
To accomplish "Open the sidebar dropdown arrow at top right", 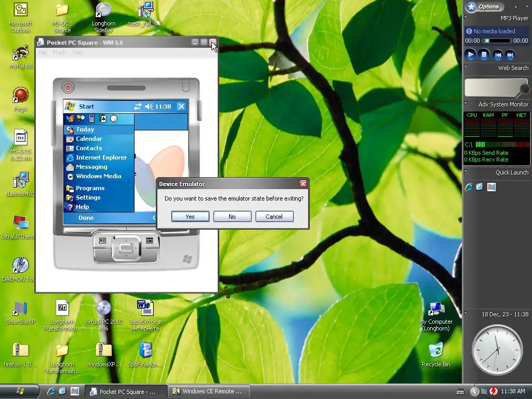I will (x=526, y=7).
